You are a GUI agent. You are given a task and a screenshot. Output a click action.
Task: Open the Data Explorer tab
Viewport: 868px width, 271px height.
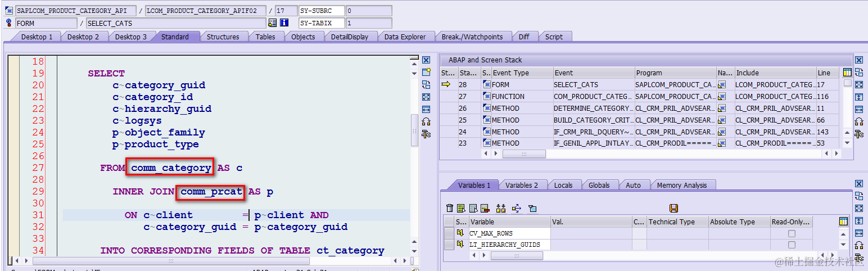(x=405, y=37)
